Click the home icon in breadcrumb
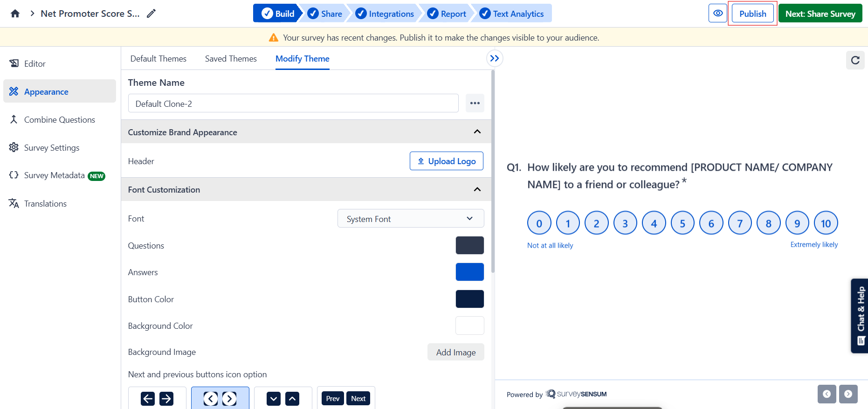The height and width of the screenshot is (409, 868). pos(15,14)
